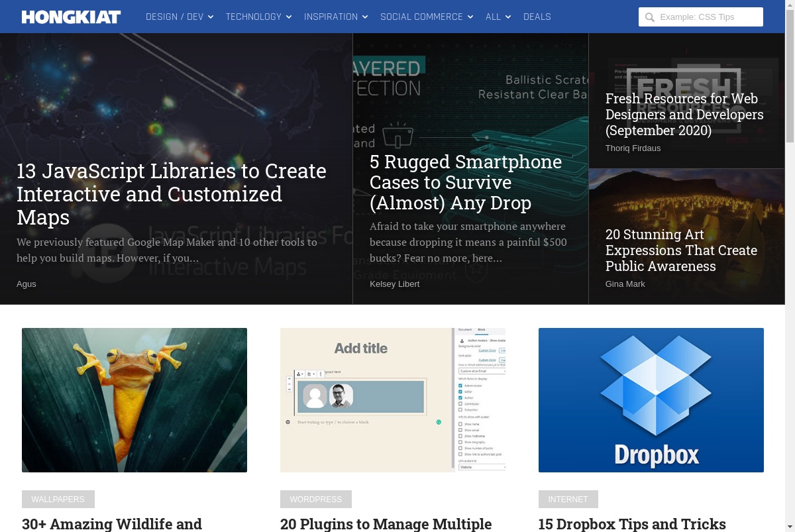Image resolution: width=795 pixels, height=532 pixels.
Task: Click the Hongkiat logo
Action: point(71,17)
